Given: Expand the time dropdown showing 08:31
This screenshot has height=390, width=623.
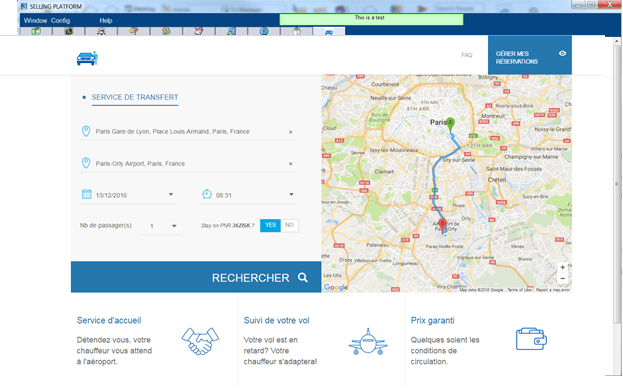Looking at the screenshot, I should [x=291, y=194].
